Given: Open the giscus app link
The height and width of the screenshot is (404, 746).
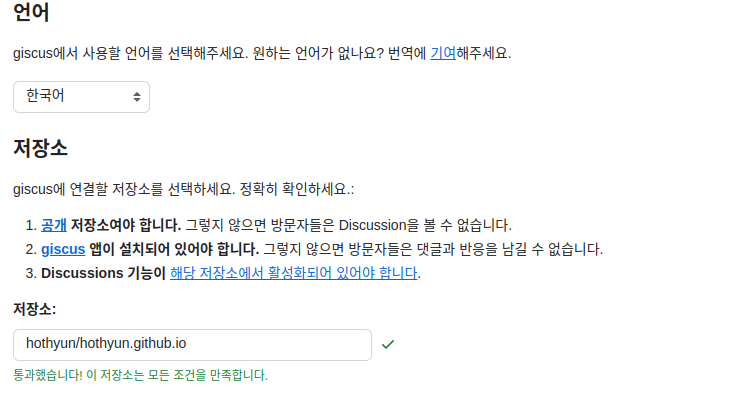Looking at the screenshot, I should [62, 249].
